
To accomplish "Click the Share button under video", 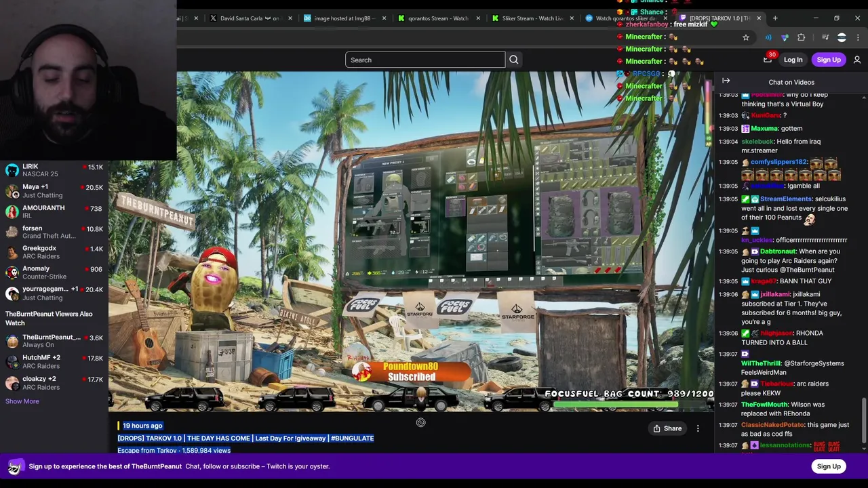I will [667, 428].
